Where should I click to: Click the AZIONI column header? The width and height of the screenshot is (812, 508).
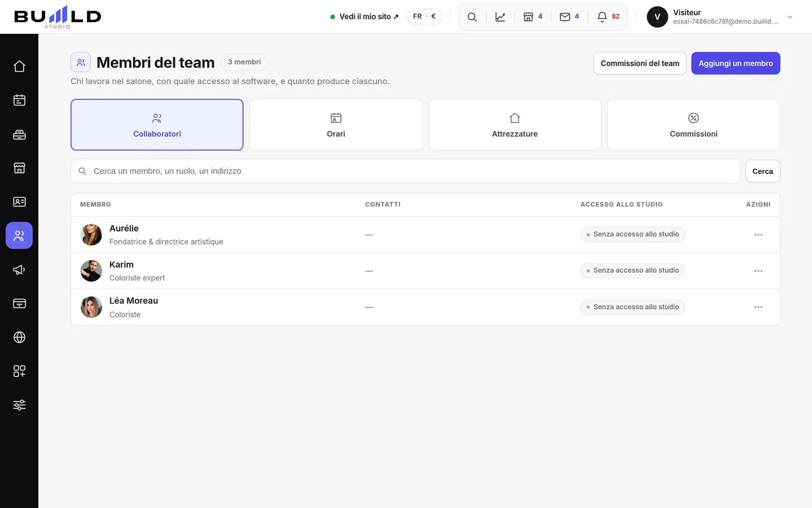(x=758, y=204)
